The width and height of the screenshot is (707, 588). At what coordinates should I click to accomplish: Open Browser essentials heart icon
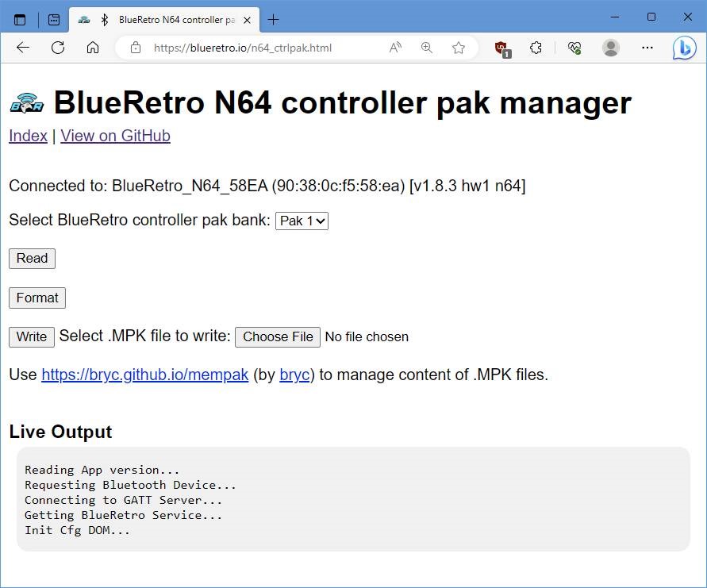click(x=574, y=48)
